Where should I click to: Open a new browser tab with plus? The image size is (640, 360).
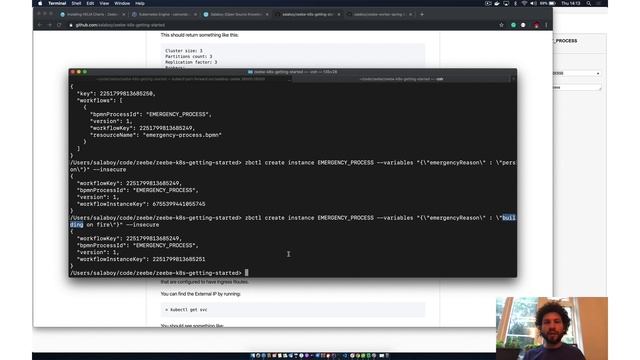point(422,14)
